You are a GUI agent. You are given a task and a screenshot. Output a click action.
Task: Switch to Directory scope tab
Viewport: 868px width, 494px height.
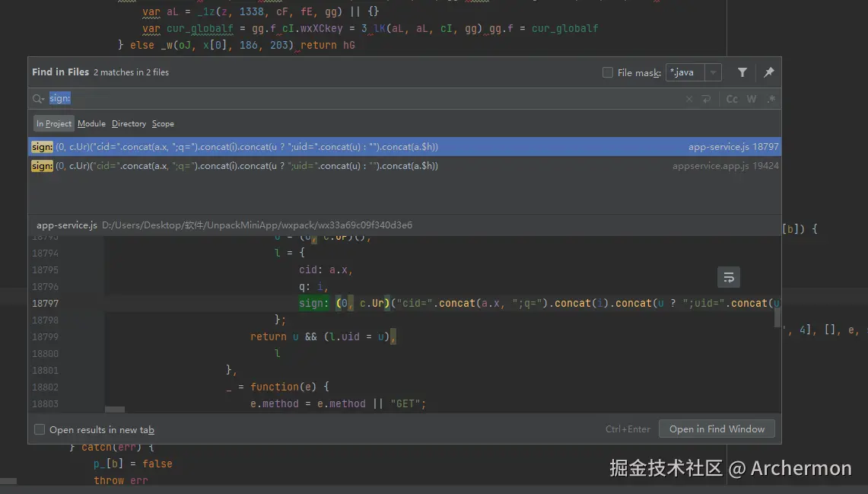(129, 123)
